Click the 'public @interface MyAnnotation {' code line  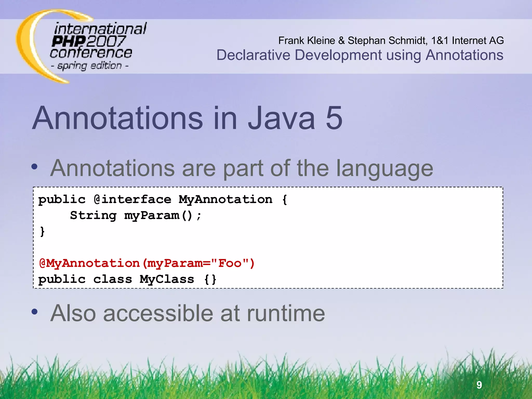[x=162, y=200]
